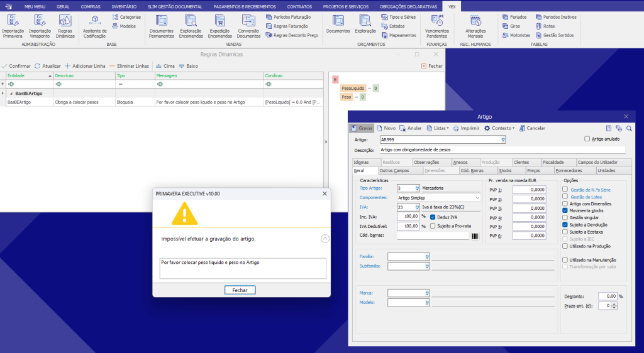
Task: Open Expedição Encomendas
Action: (x=219, y=26)
